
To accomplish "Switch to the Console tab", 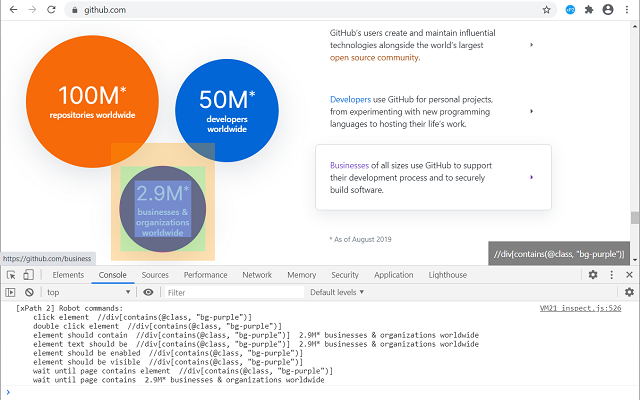I will (x=113, y=275).
